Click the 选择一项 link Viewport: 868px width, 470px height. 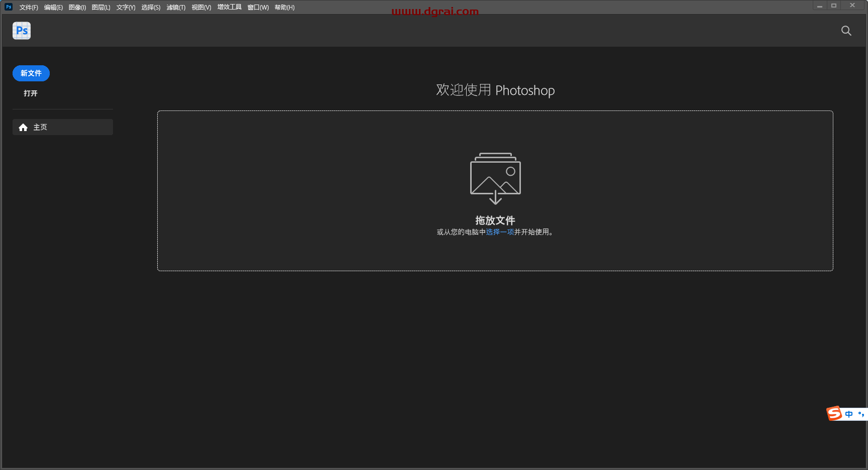(x=500, y=232)
